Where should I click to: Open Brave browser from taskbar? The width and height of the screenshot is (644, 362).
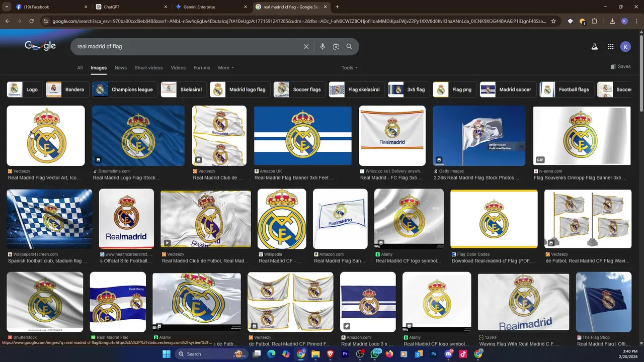click(x=330, y=354)
